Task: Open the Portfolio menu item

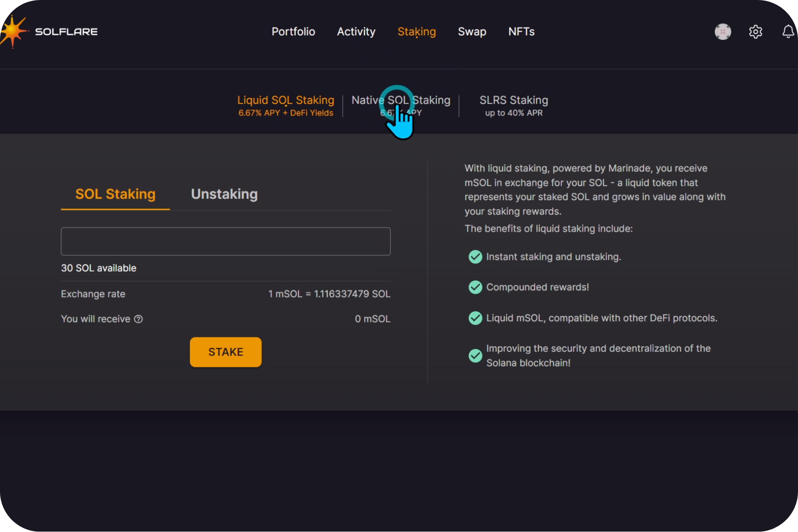Action: coord(293,32)
